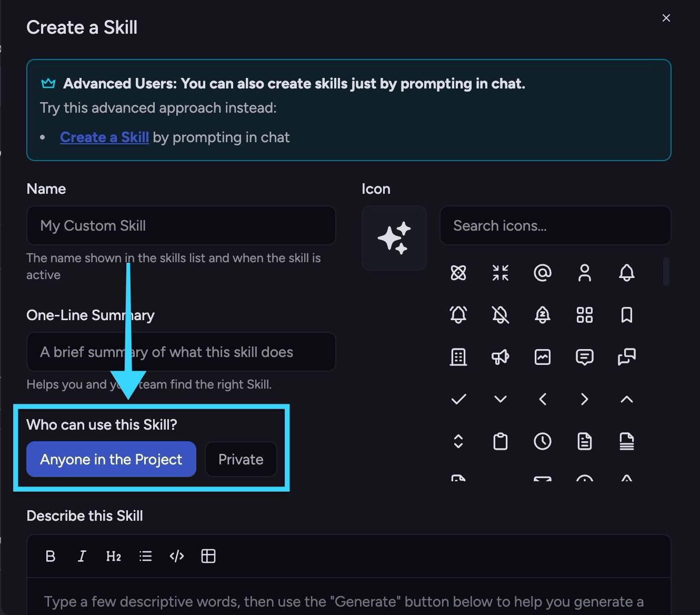Set skill visibility to Private
700x615 pixels.
241,459
